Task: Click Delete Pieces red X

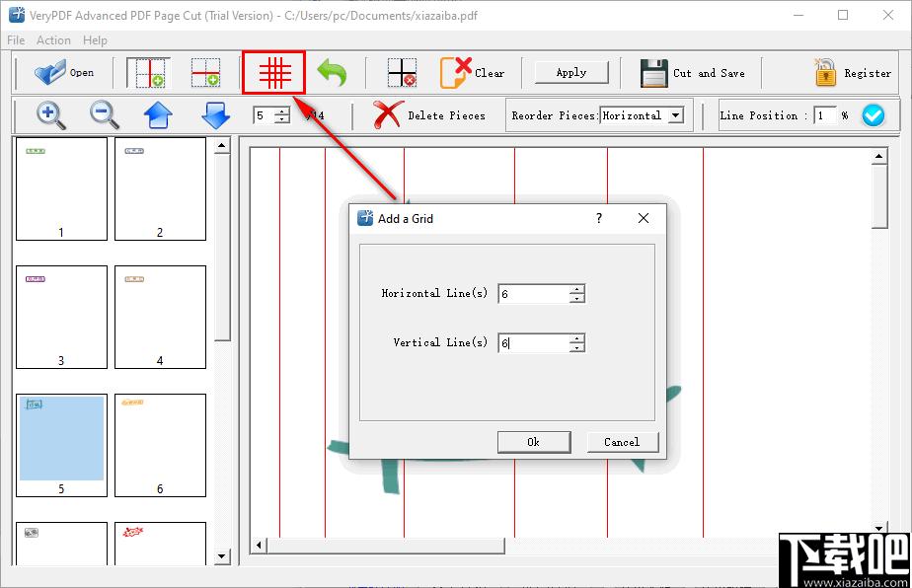Action: click(x=388, y=114)
